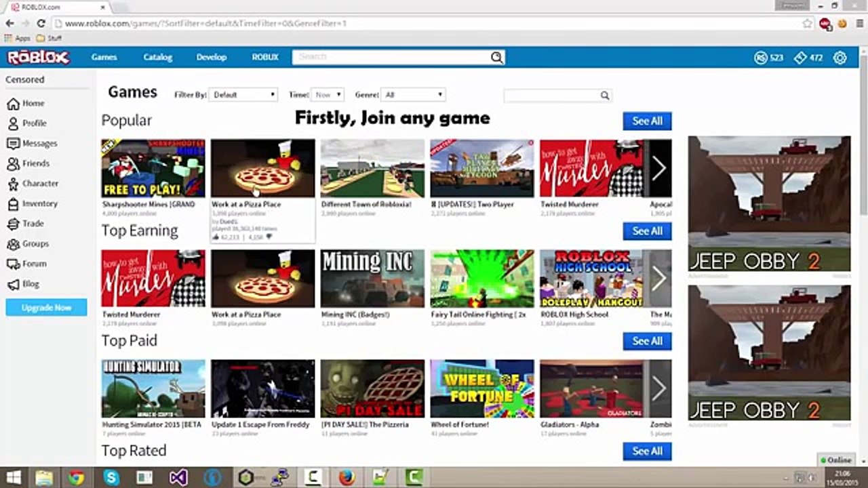
Task: Open the Develop menu item
Action: point(212,58)
